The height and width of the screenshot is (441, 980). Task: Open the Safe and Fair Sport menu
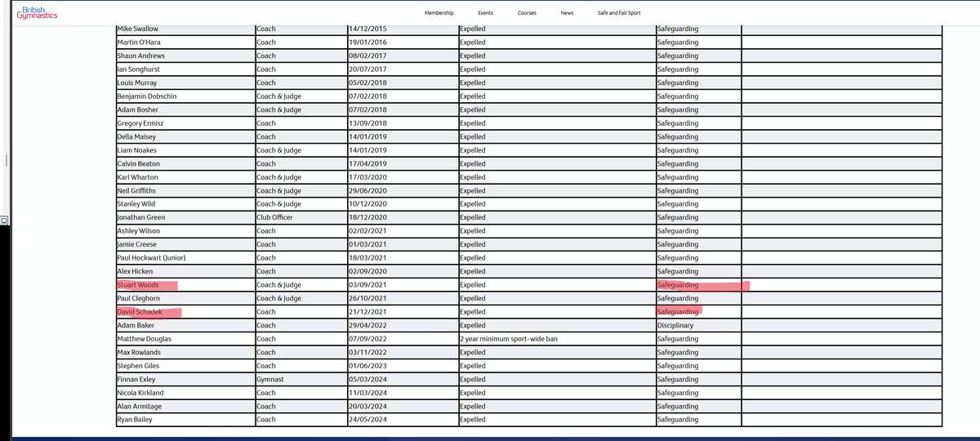click(x=619, y=13)
